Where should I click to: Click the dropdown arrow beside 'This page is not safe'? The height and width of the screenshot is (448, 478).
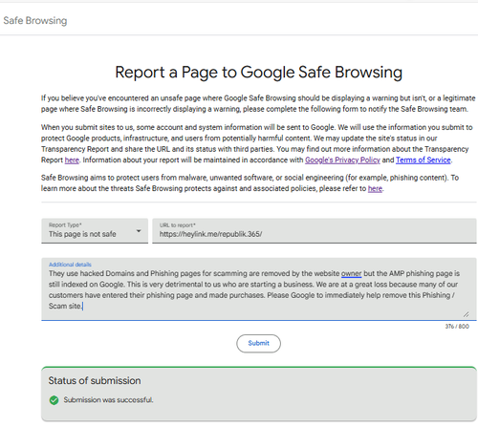click(139, 231)
